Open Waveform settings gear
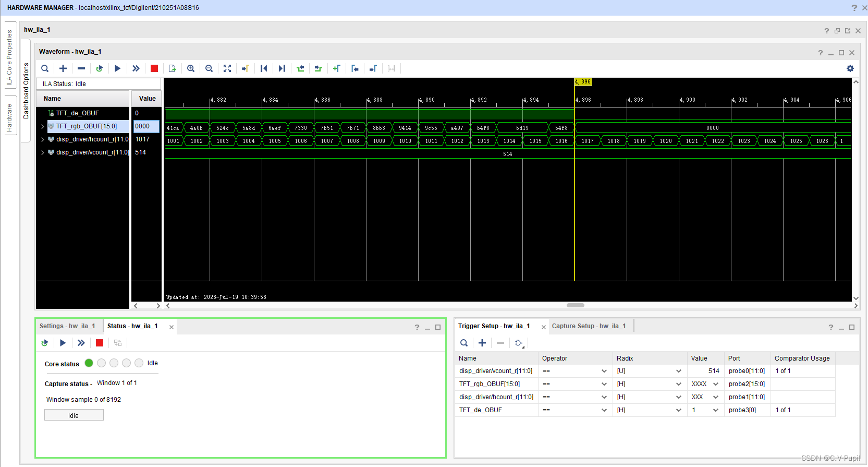 point(850,68)
